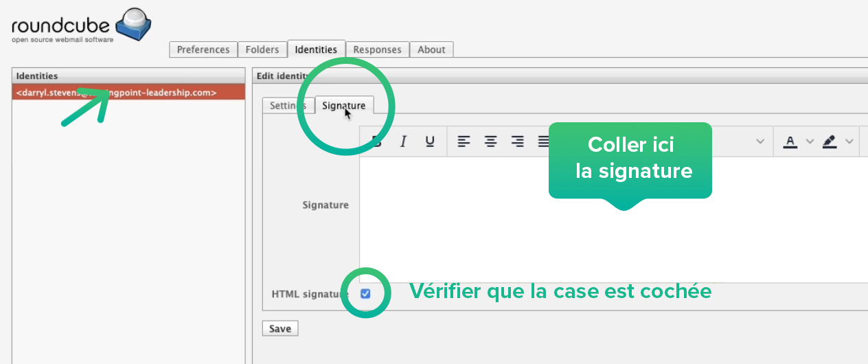Save the identity with Save button

[x=280, y=328]
